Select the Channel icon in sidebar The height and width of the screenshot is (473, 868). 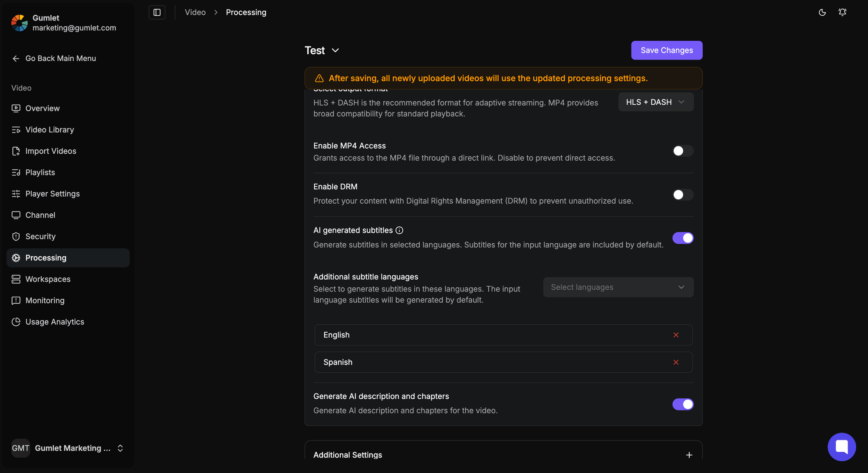tap(16, 215)
